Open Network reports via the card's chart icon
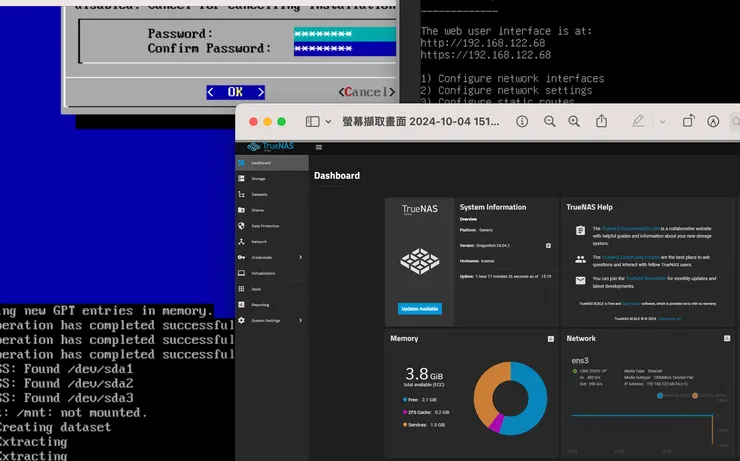 point(727,338)
